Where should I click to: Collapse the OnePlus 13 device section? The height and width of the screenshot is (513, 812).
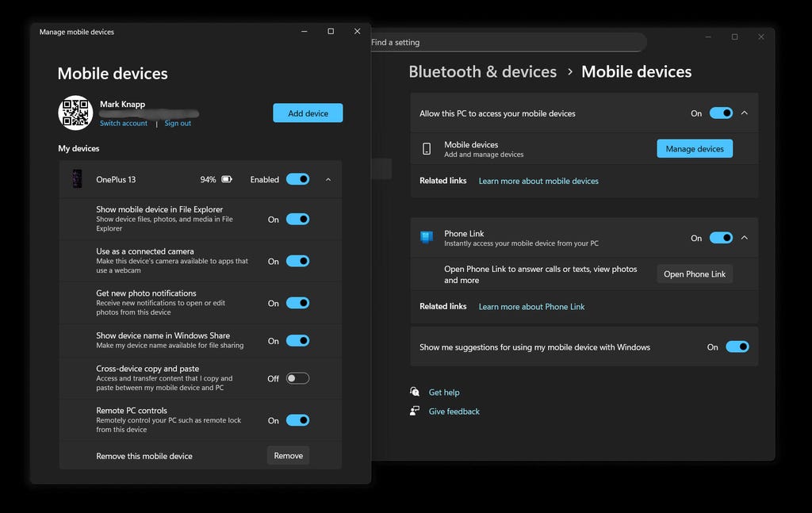(328, 180)
